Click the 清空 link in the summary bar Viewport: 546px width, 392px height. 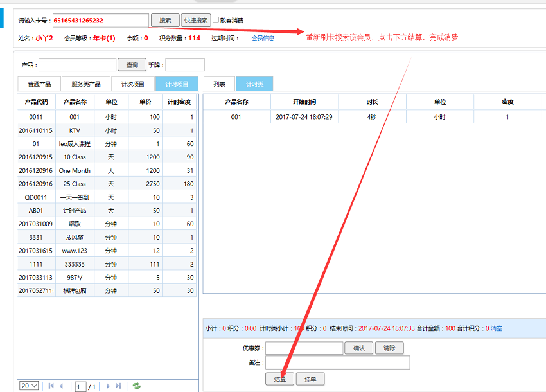[x=497, y=328]
